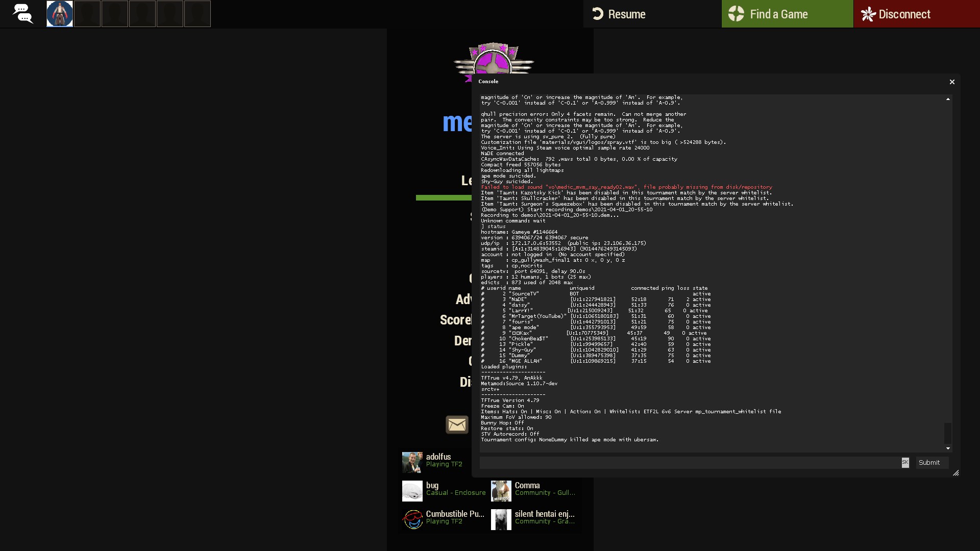Click the SK input-method icon in console

(x=905, y=463)
